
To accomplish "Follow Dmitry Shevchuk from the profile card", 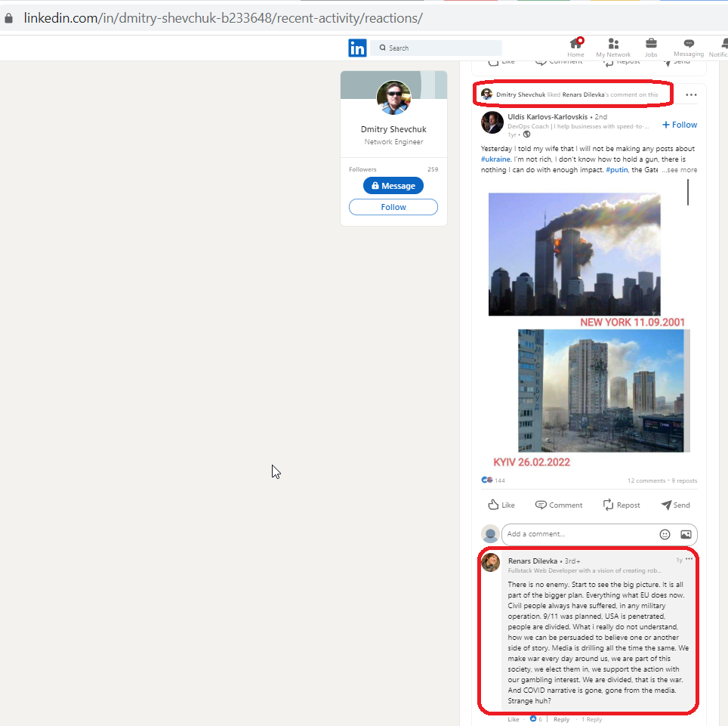I will pos(393,207).
